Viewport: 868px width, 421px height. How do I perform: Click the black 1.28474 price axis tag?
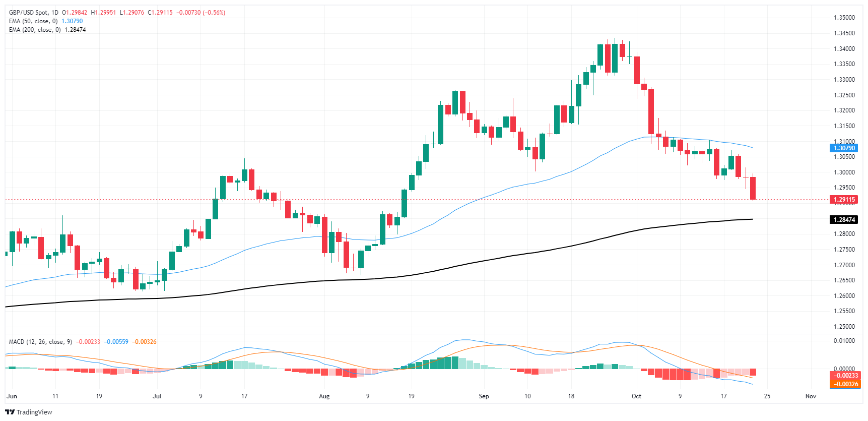(844, 220)
